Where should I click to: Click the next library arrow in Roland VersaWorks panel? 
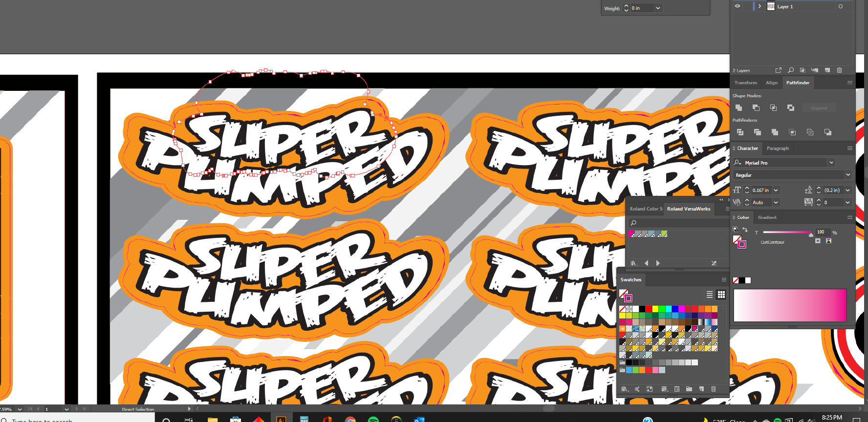click(658, 263)
